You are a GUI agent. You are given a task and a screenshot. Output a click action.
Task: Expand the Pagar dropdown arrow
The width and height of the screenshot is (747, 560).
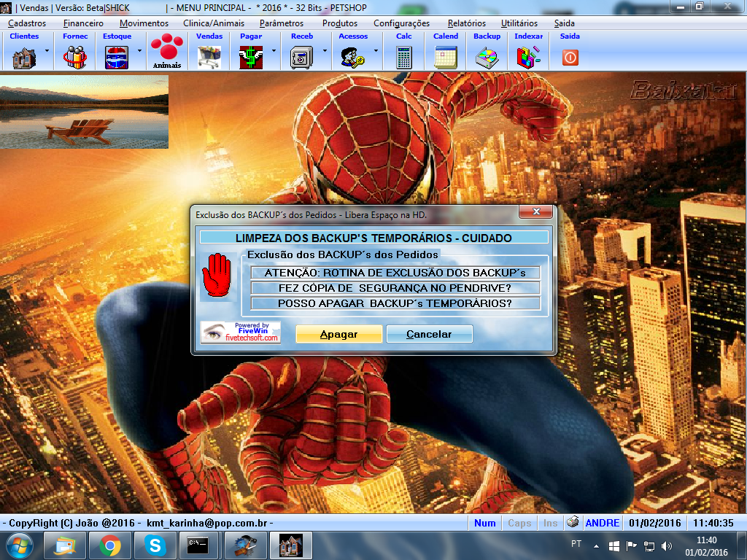click(x=274, y=51)
